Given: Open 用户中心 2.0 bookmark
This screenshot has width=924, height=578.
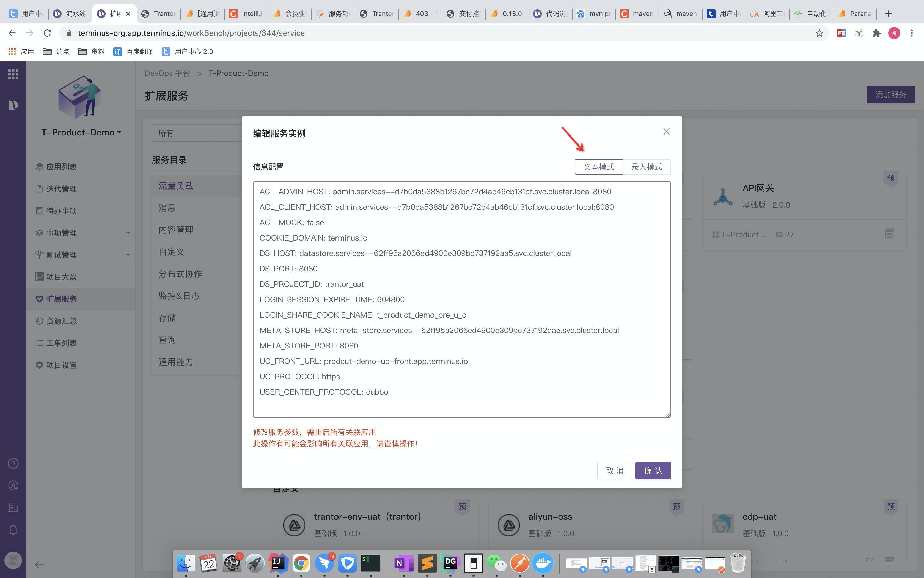Looking at the screenshot, I should (188, 52).
